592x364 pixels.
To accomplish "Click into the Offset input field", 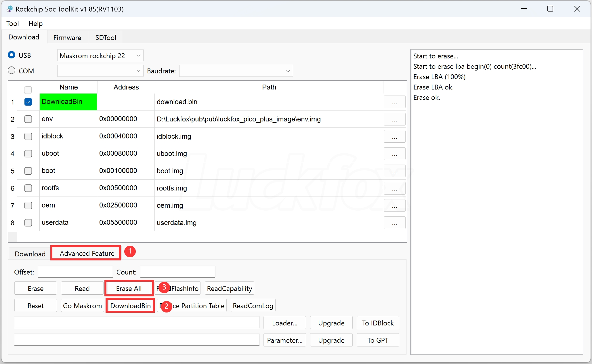I will [75, 272].
